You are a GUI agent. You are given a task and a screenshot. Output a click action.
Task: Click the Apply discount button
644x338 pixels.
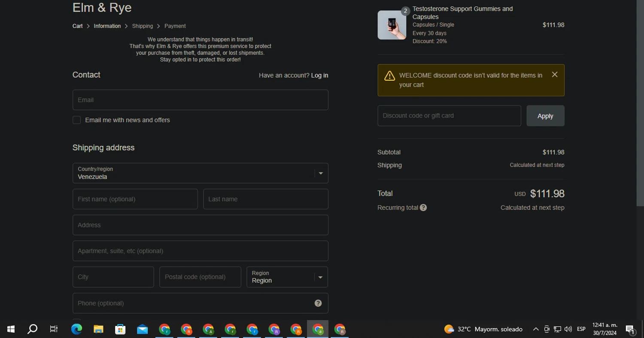click(545, 116)
